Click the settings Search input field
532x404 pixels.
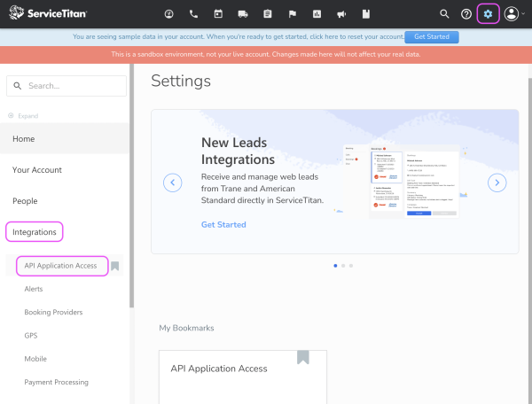(x=67, y=86)
